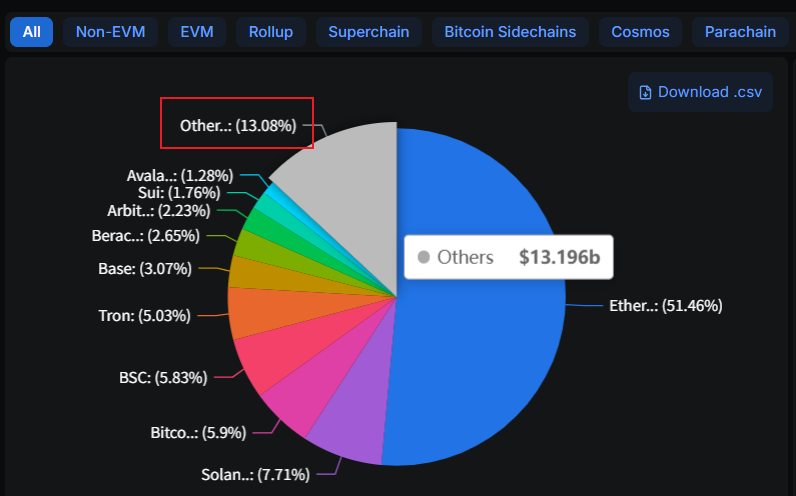
Task: Click the Ethereum 51.46% label
Action: click(x=665, y=305)
